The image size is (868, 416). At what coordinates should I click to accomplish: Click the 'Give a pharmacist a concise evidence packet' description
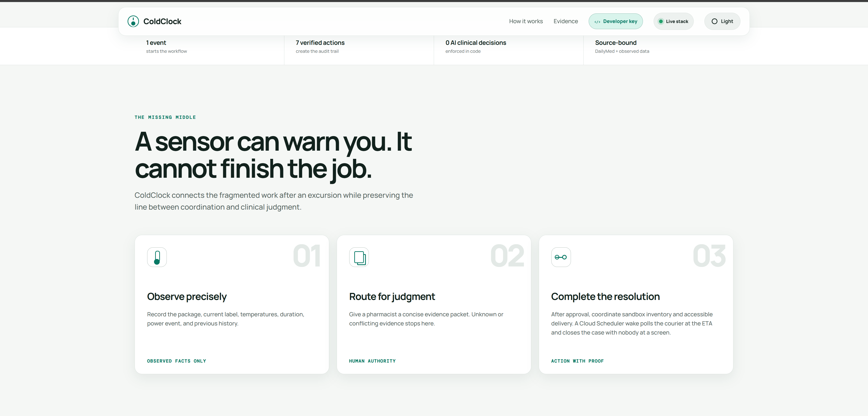[426, 319]
